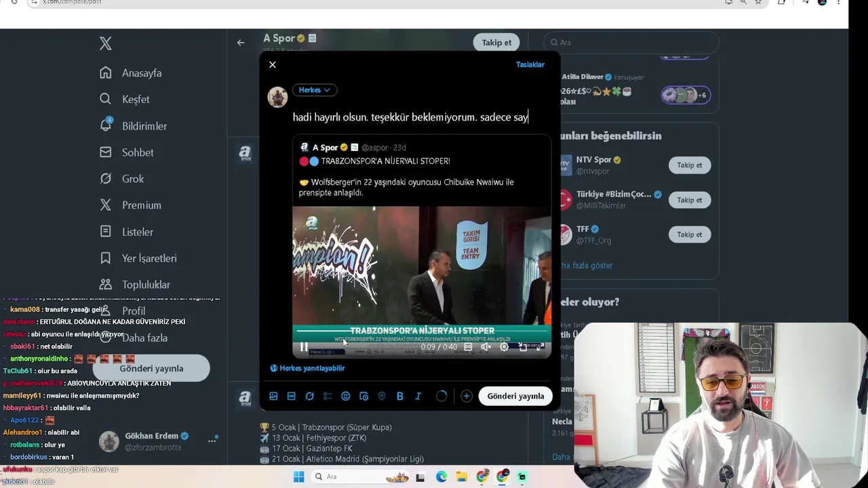Enable picture-in-picture for the video
The width and height of the screenshot is (868, 488).
522,346
